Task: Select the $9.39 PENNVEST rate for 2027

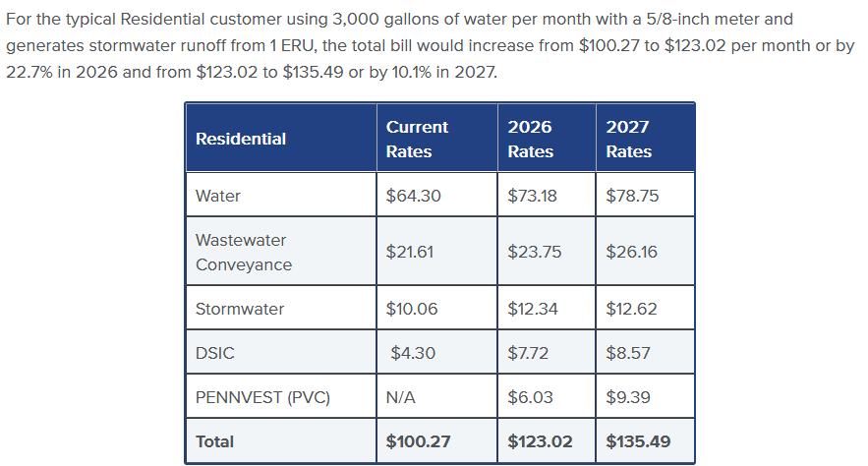Action: [x=628, y=397]
